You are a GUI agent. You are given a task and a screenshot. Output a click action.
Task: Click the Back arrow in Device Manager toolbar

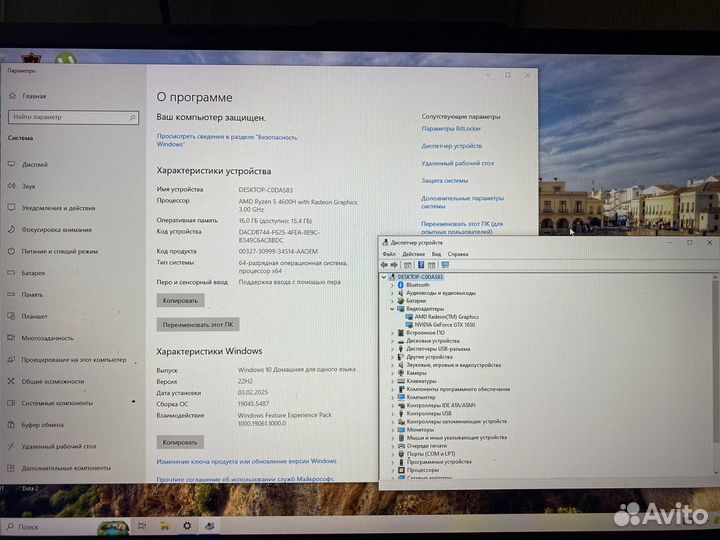(x=384, y=265)
